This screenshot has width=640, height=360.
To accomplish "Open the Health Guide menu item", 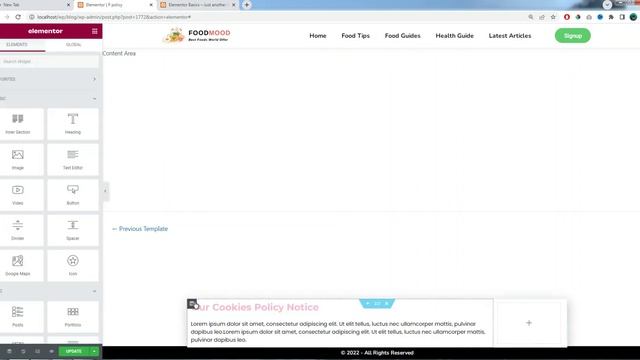I will 455,36.
